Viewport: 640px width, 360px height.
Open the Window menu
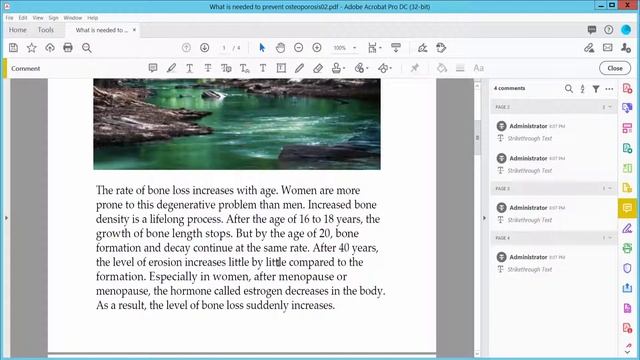point(73,18)
